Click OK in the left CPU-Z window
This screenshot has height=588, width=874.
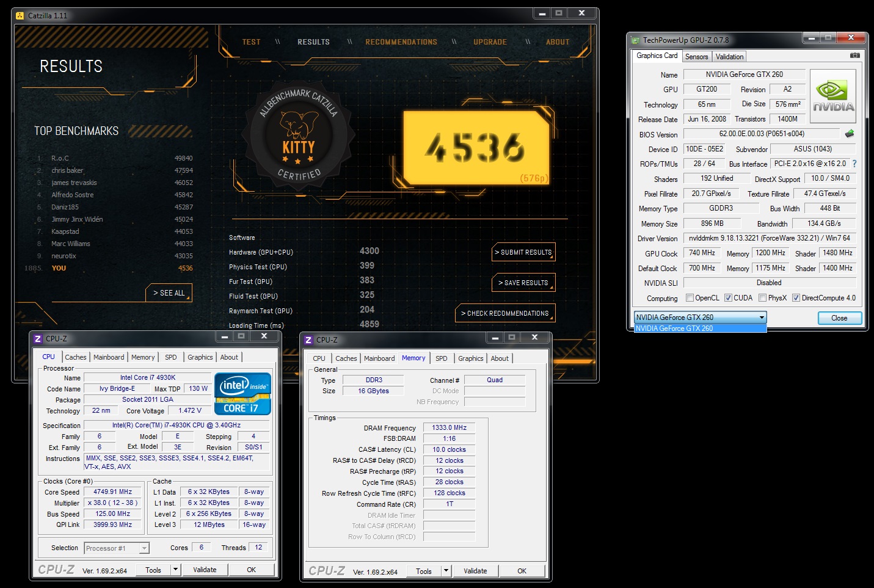pos(251,570)
